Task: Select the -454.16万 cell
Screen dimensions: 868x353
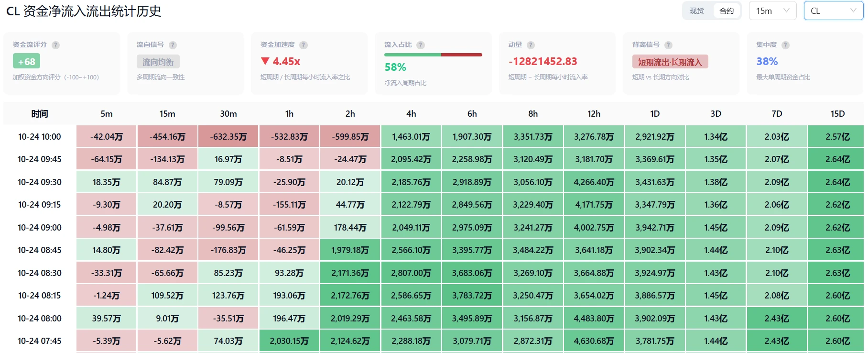Action: 167,137
